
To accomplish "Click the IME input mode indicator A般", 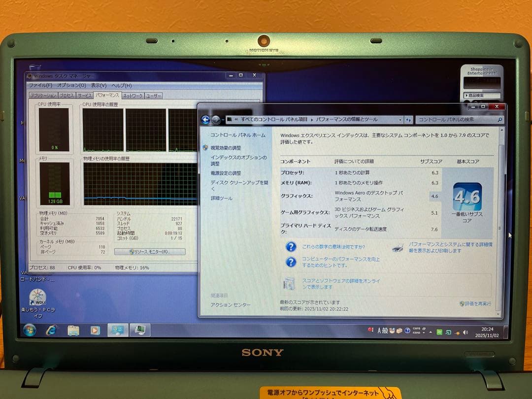I will (382, 331).
